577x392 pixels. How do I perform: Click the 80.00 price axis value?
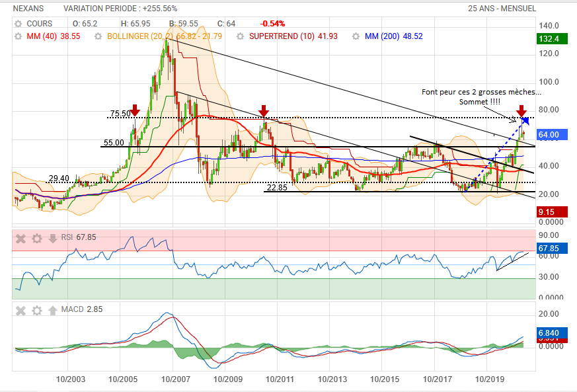[549, 110]
